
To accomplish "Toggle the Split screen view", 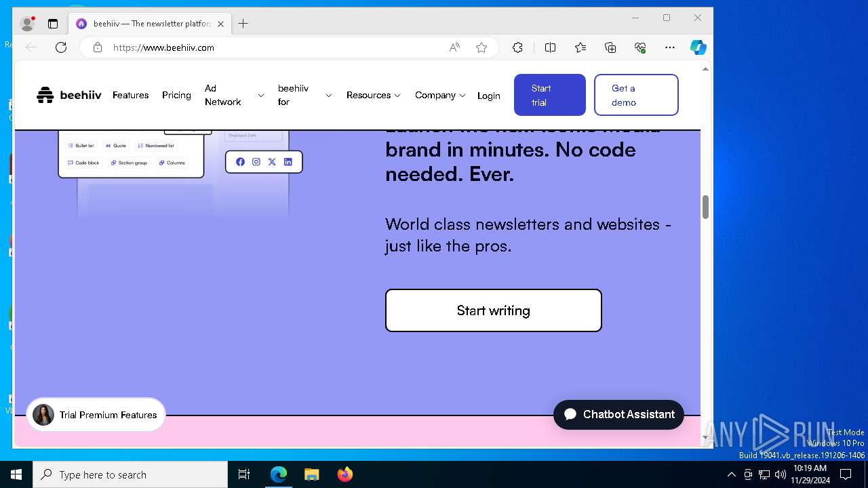I will (x=551, y=47).
